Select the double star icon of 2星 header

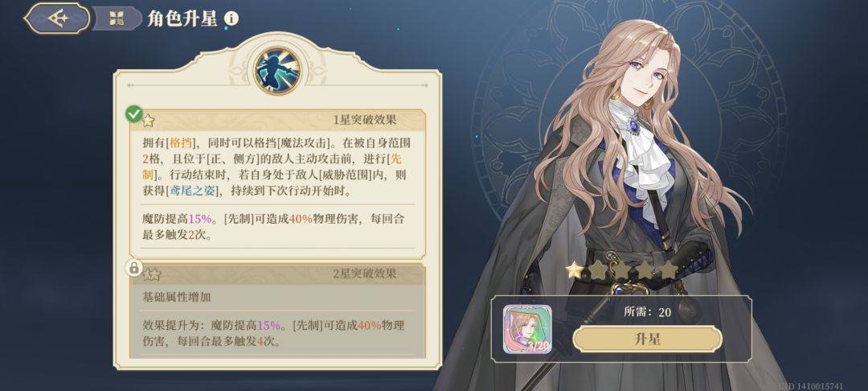click(151, 274)
